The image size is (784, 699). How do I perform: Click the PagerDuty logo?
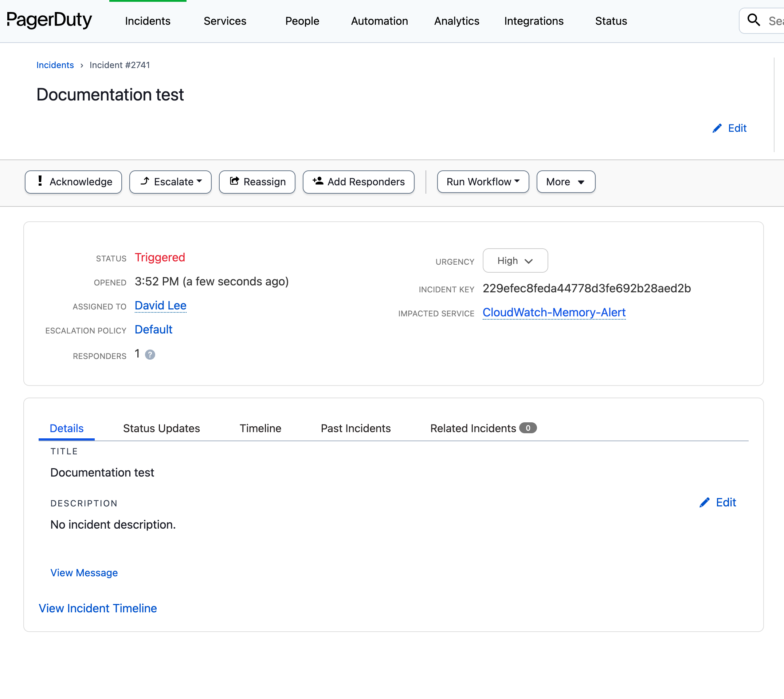pyautogui.click(x=49, y=20)
